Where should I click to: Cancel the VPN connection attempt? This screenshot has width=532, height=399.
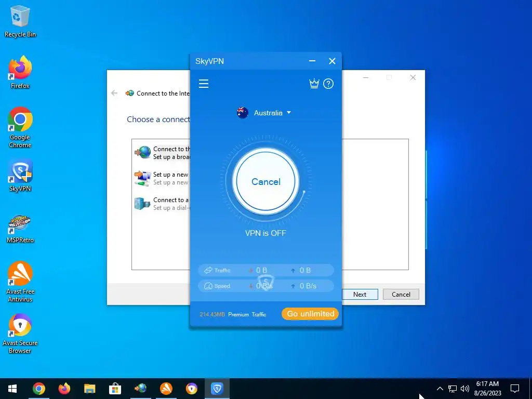click(265, 181)
